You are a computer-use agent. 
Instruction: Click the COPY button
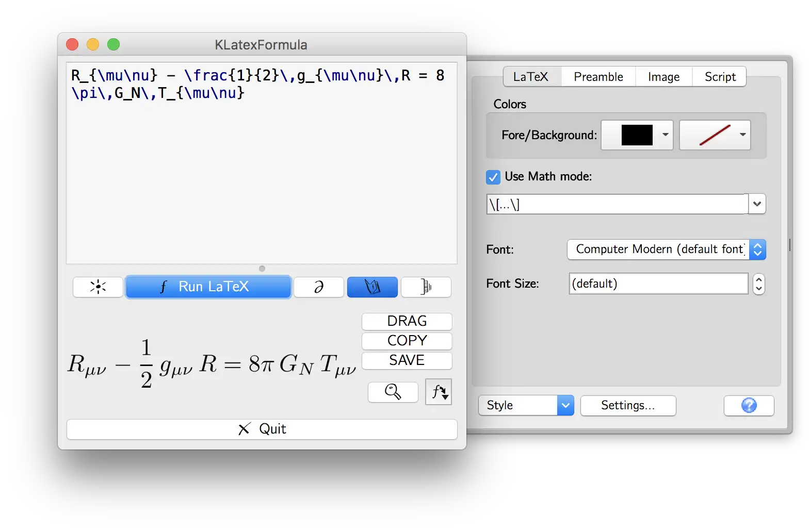pos(407,341)
